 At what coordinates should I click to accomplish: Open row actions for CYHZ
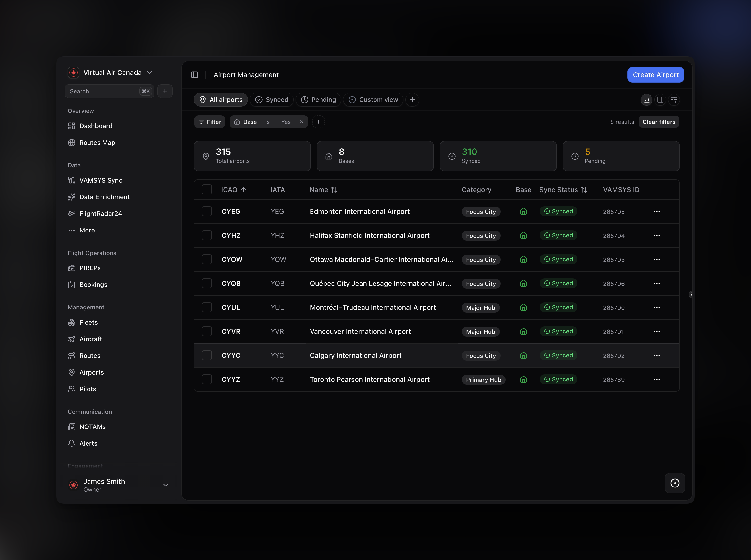pyautogui.click(x=657, y=236)
